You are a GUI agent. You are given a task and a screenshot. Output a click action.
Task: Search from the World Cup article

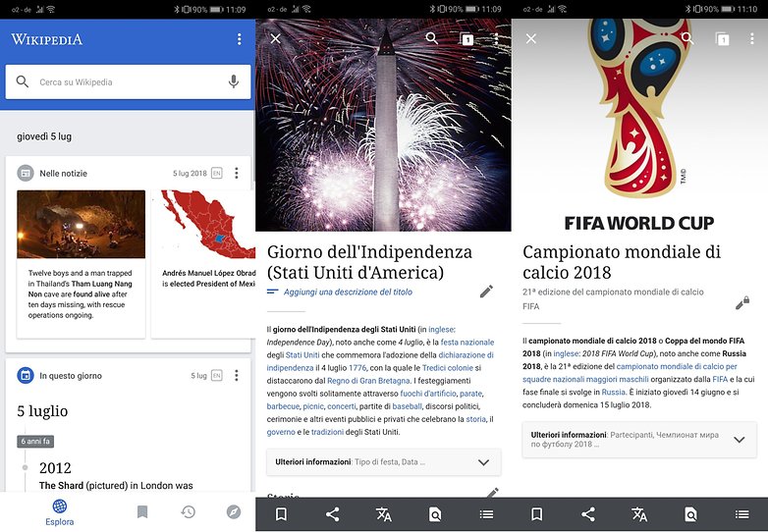tap(687, 38)
